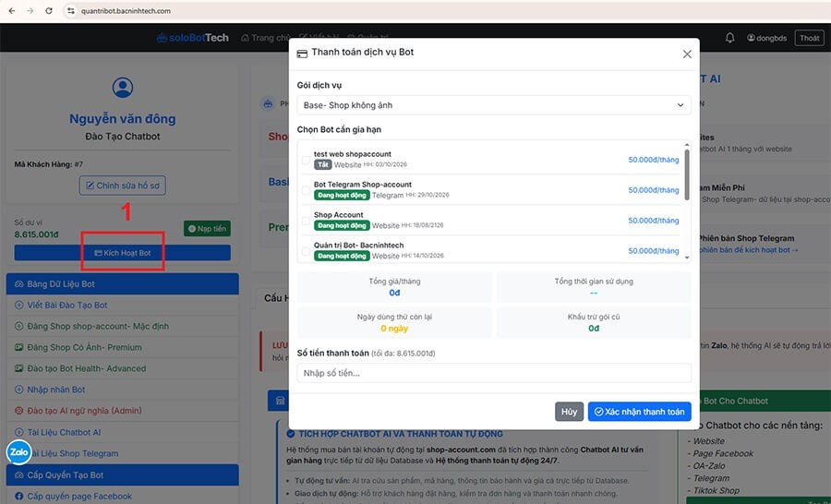Close the Thanh toán dịch vụ Bot dialog
Screen dimensions: 831x504
[x=687, y=54]
